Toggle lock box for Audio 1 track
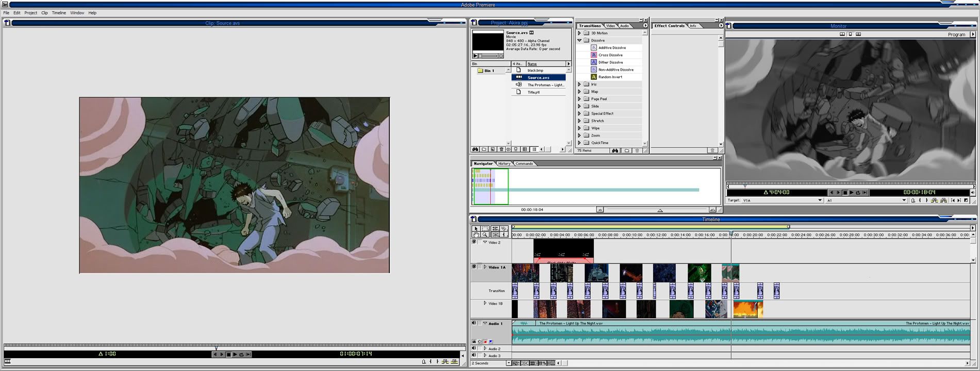This screenshot has height=371, width=980. click(479, 323)
